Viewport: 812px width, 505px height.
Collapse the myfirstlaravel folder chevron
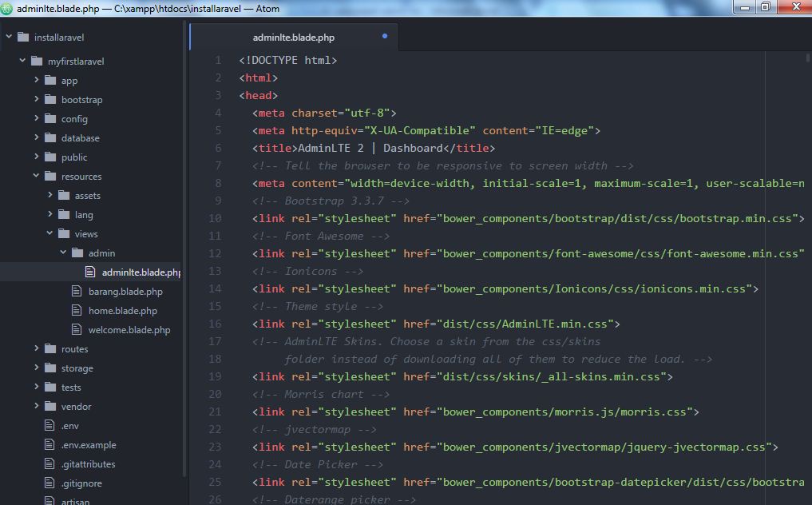pos(22,61)
